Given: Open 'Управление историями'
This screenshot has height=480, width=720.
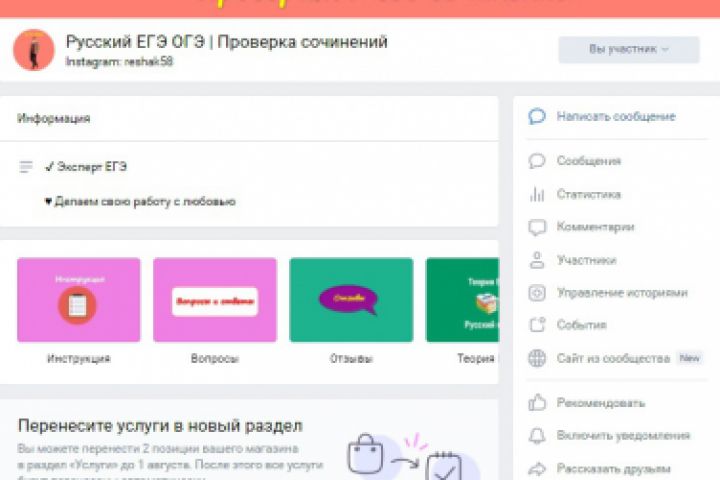Looking at the screenshot, I should point(622,293).
